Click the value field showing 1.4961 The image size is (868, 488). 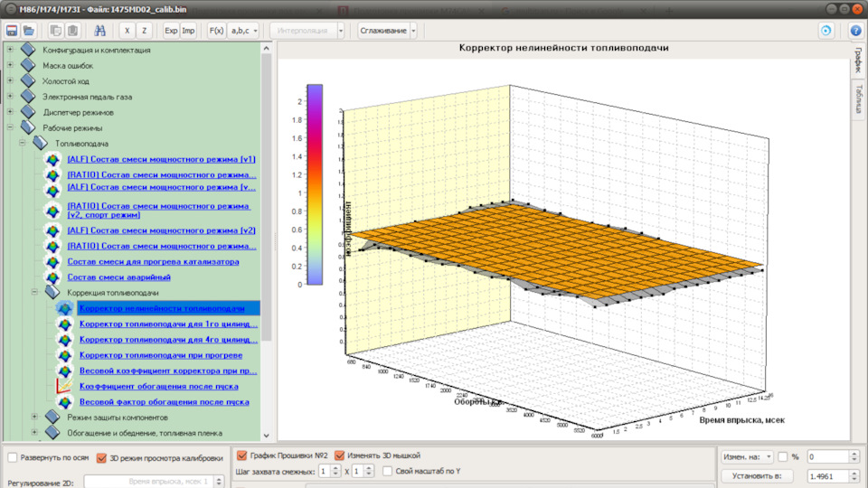pyautogui.click(x=828, y=476)
